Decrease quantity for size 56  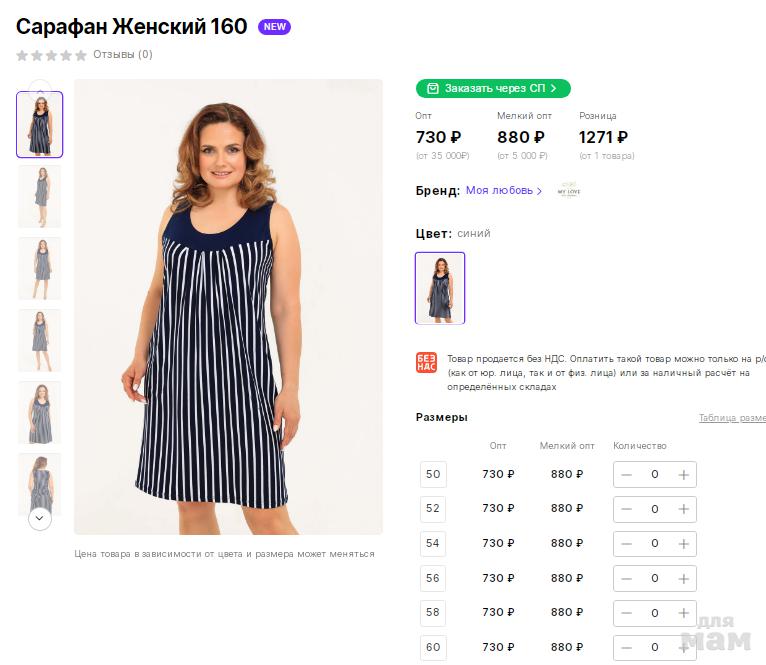(627, 578)
